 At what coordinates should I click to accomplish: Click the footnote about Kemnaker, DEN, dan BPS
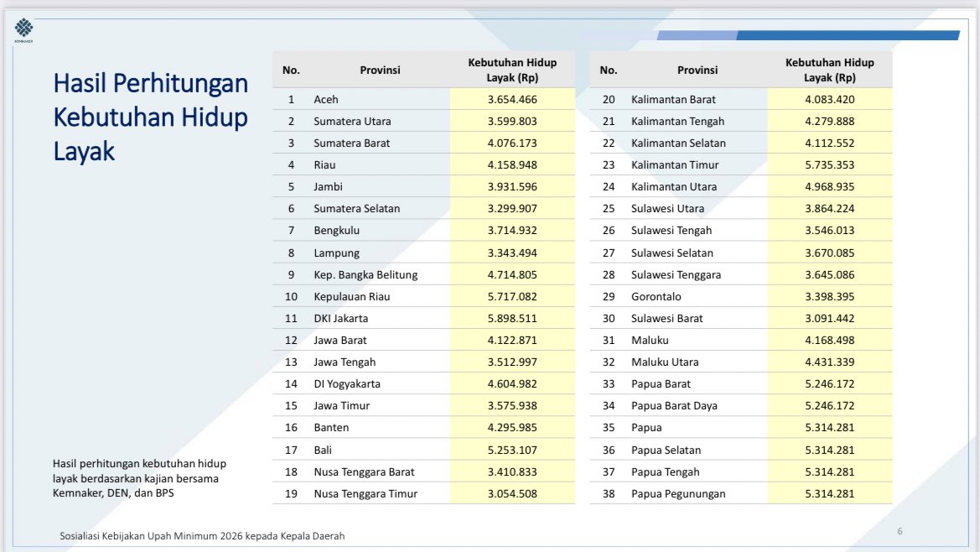pos(139,478)
